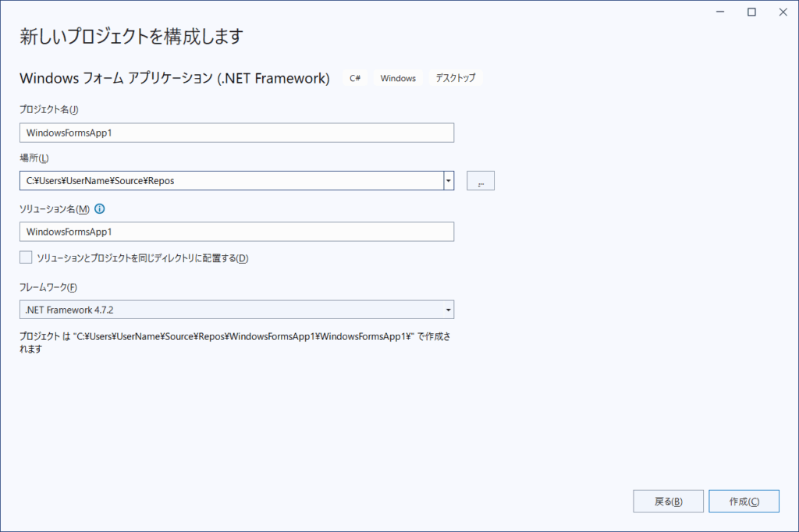The image size is (799, 532).
Task: Click the ソリューション名(M) label
Action: click(x=55, y=209)
